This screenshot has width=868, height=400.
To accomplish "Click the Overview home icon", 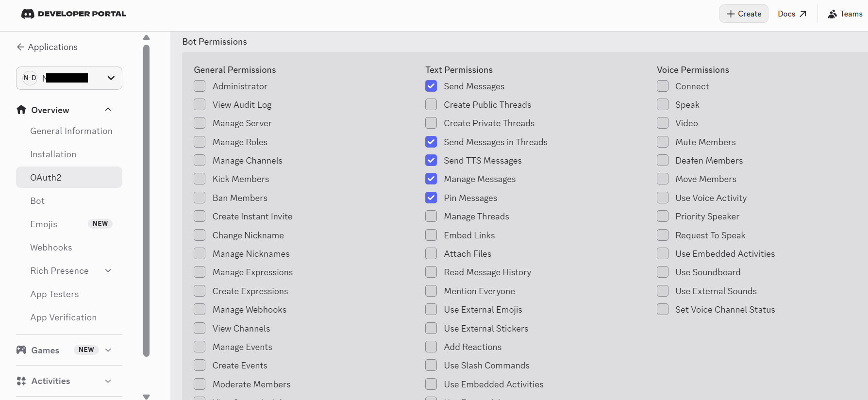I will [21, 110].
